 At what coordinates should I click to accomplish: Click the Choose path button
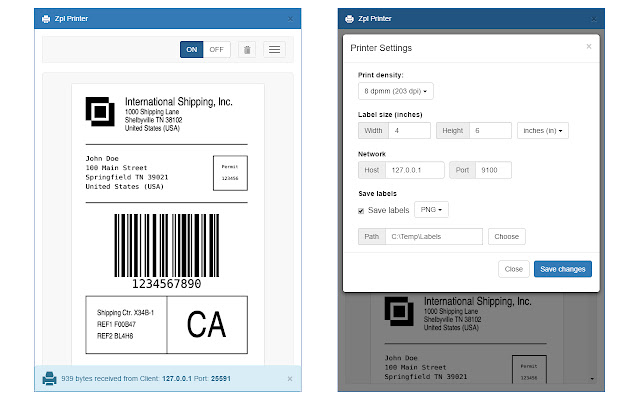pyautogui.click(x=506, y=237)
